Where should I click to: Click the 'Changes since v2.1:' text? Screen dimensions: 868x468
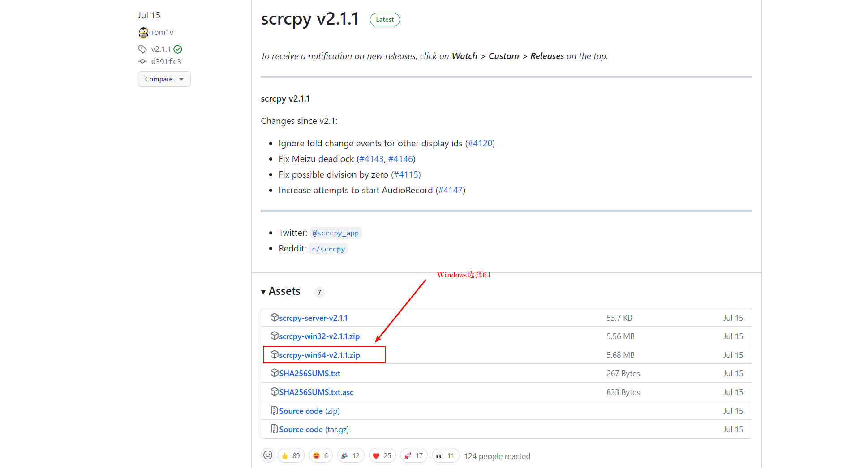[299, 121]
